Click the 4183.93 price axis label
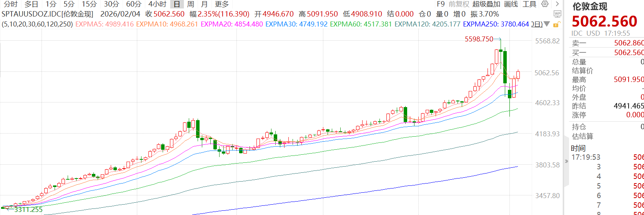644x215 pixels. click(x=547, y=134)
